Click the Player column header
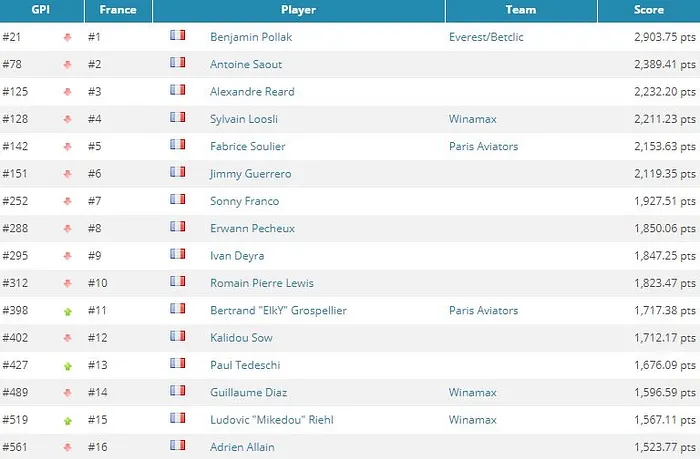 pyautogui.click(x=298, y=10)
